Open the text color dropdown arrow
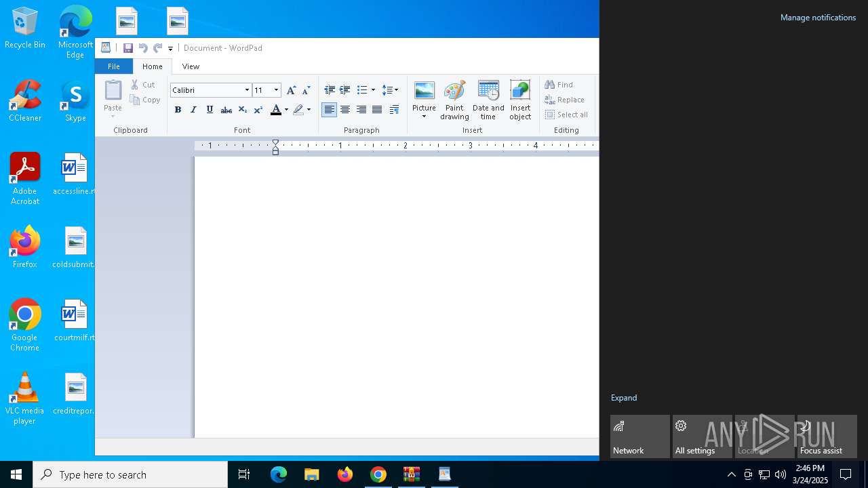 [286, 110]
